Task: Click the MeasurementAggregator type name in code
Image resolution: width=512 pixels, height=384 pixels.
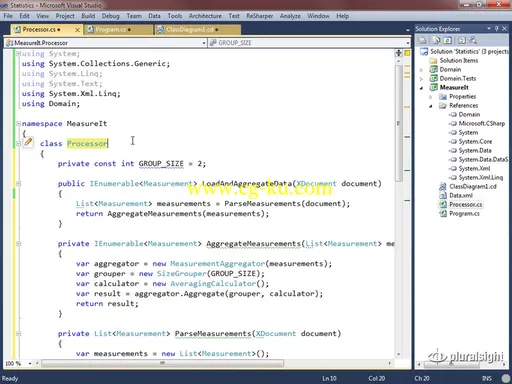Action: (x=217, y=264)
